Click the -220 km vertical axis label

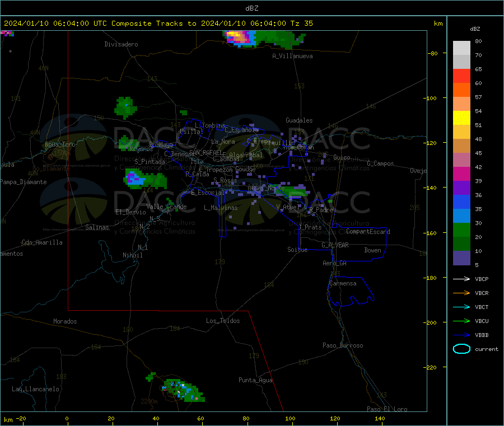pos(431,368)
